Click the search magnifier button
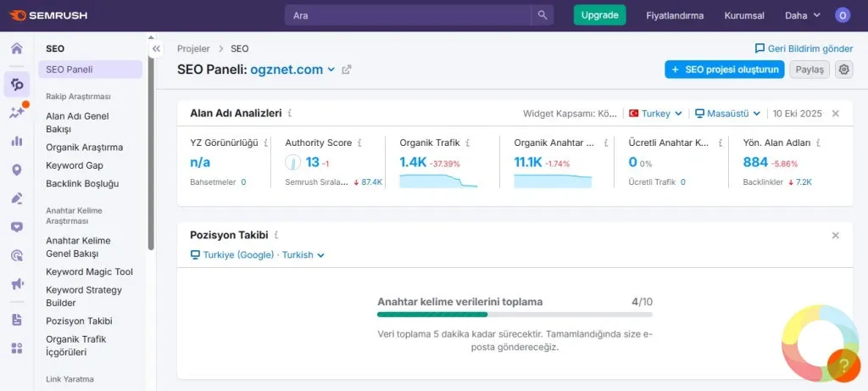Screen dimensions: 868x391 [542, 15]
